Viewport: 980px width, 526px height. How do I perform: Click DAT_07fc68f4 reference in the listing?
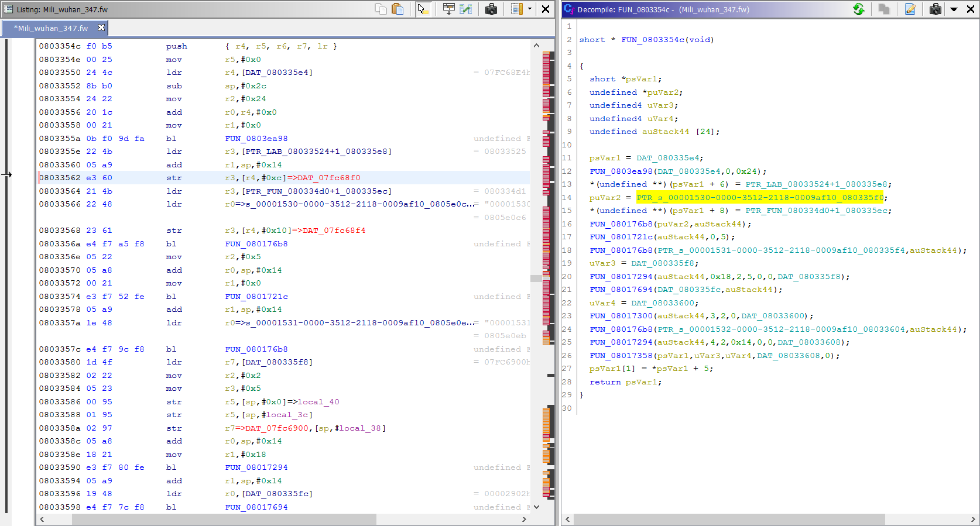pyautogui.click(x=334, y=231)
